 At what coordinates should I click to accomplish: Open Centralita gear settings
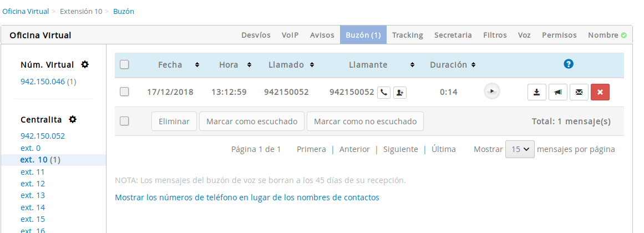(73, 119)
